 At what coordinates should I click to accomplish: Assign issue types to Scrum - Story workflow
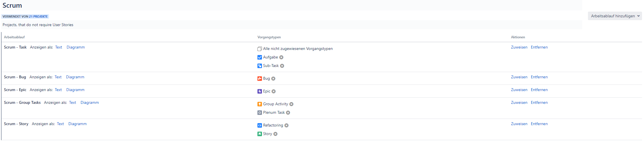pos(519,124)
